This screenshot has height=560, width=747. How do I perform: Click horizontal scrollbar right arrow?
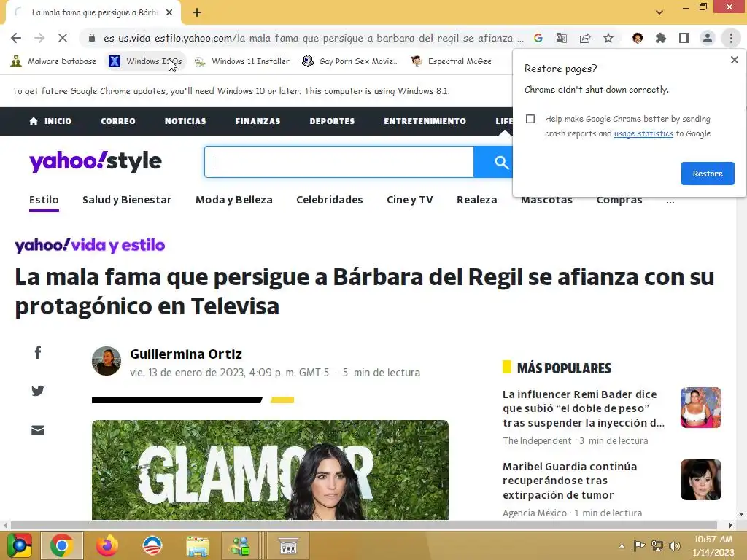click(730, 525)
